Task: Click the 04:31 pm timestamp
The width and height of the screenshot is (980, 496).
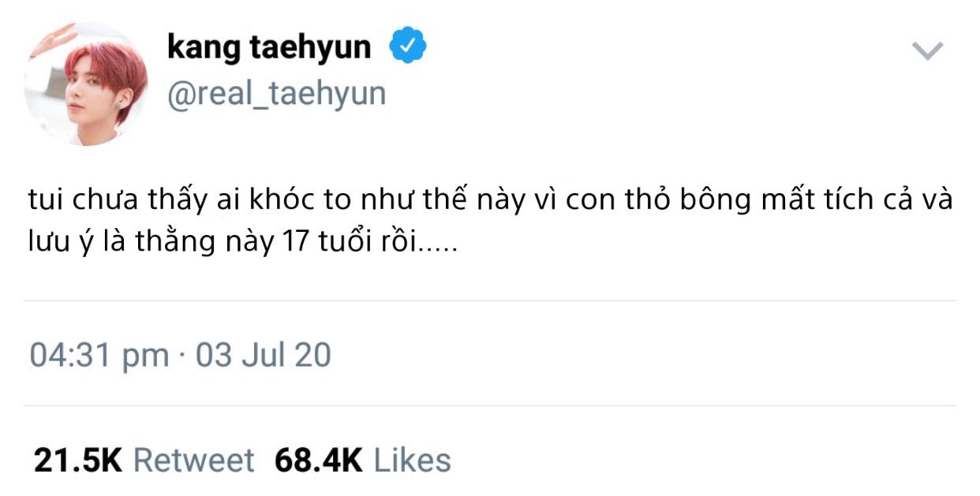Action: (x=99, y=355)
